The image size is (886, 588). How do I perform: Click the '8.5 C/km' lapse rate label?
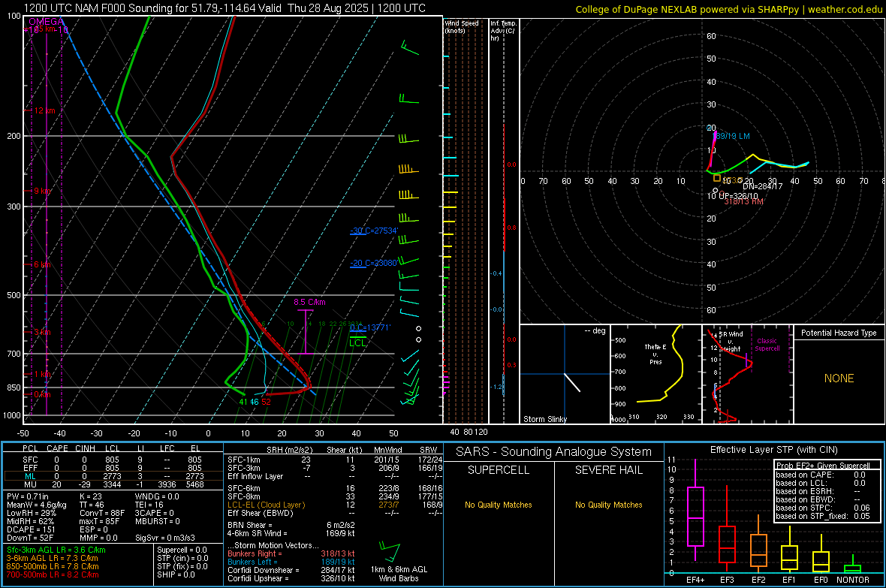point(309,302)
